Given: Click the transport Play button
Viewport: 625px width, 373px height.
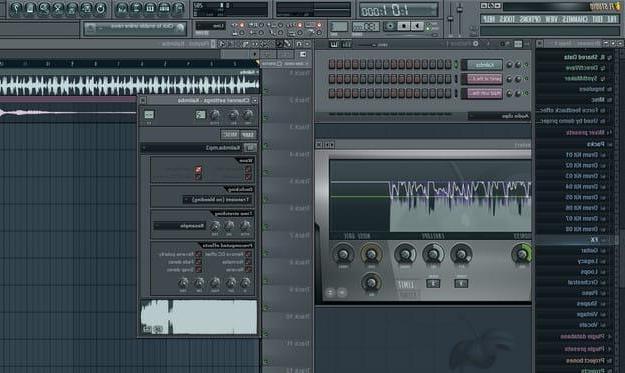Looking at the screenshot, I should pos(417,26).
